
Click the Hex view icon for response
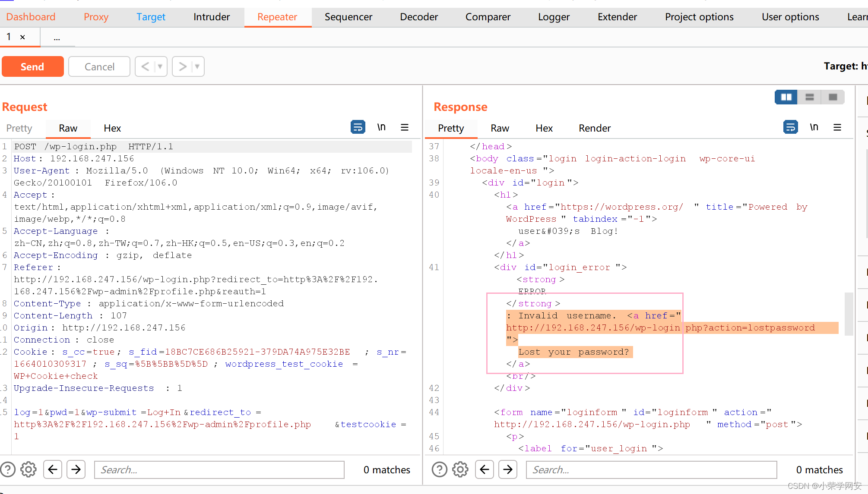point(544,128)
